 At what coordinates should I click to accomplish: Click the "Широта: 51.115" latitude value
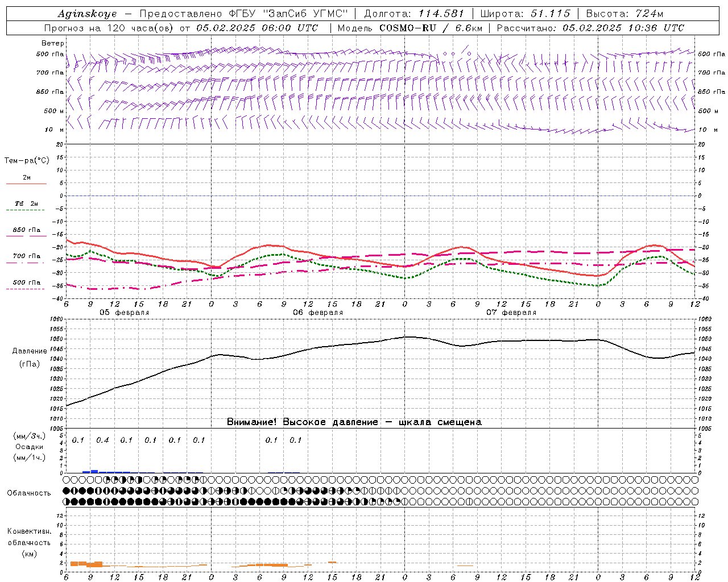(525, 14)
